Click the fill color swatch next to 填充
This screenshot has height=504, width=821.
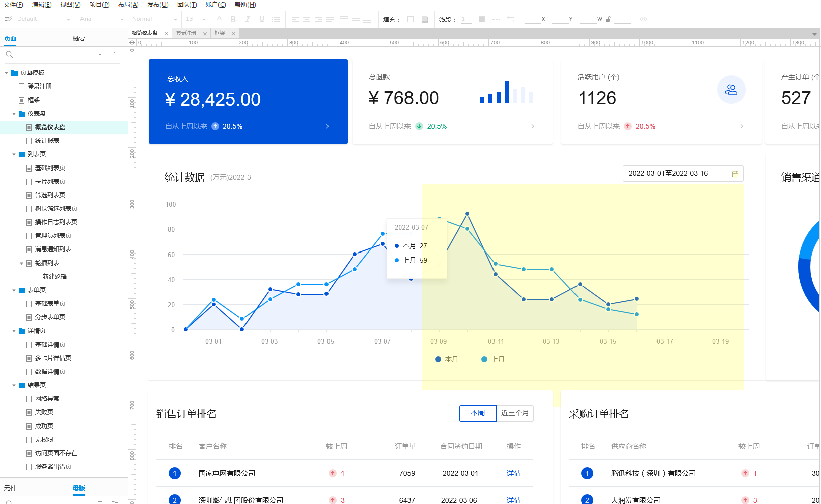(410, 19)
